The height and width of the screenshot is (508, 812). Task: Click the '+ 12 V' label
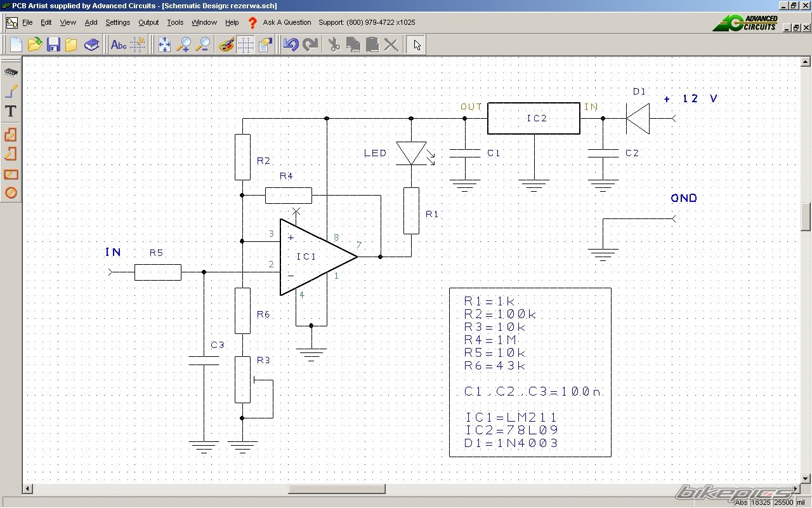(690, 98)
